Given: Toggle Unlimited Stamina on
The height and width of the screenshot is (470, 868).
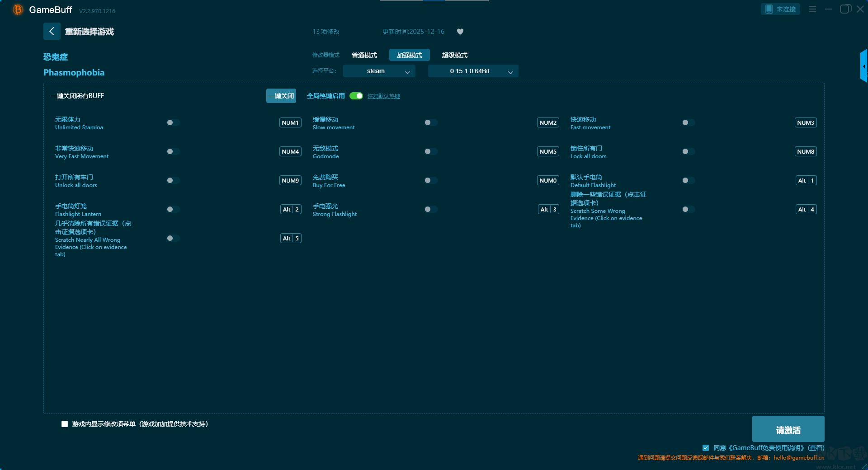Looking at the screenshot, I should click(173, 122).
